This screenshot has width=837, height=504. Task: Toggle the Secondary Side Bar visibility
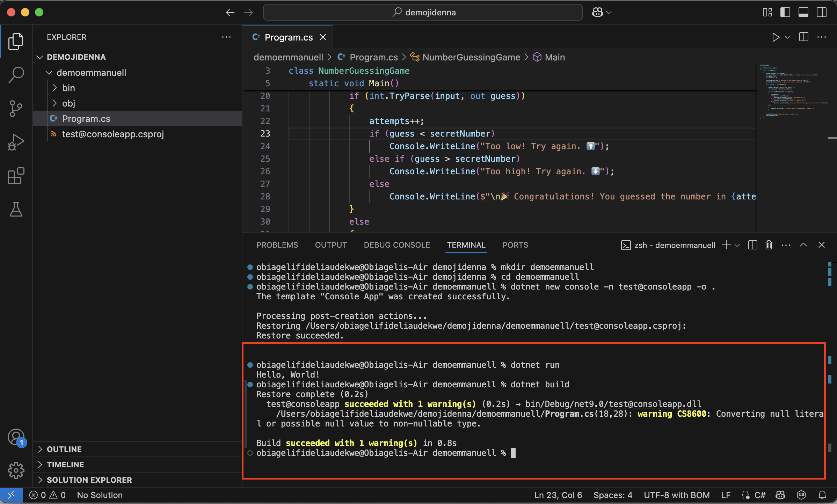click(x=822, y=13)
